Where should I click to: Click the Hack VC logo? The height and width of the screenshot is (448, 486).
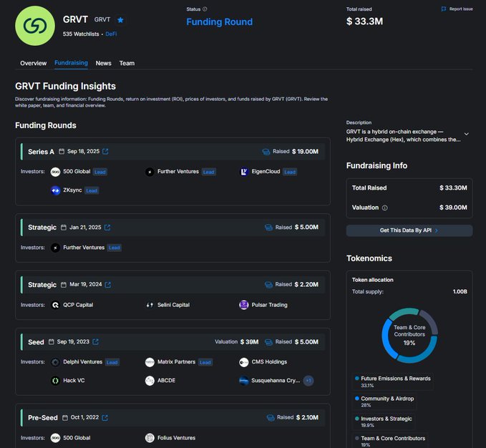click(x=55, y=381)
